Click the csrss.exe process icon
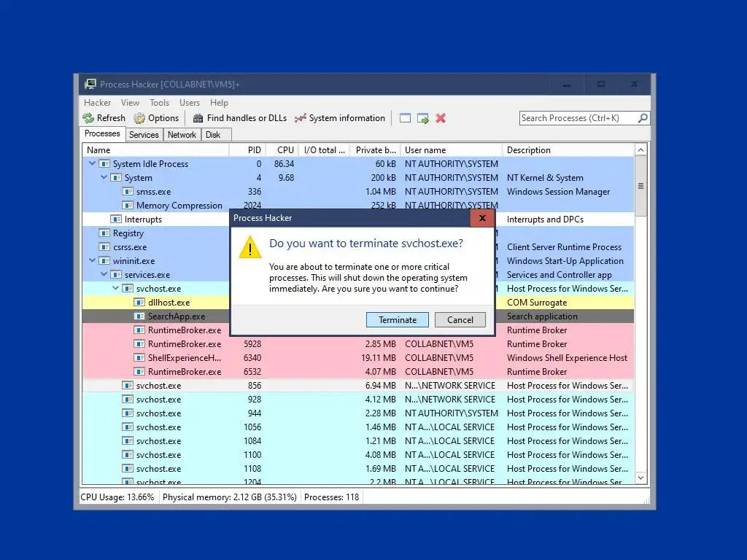The height and width of the screenshot is (560, 747). (x=104, y=246)
